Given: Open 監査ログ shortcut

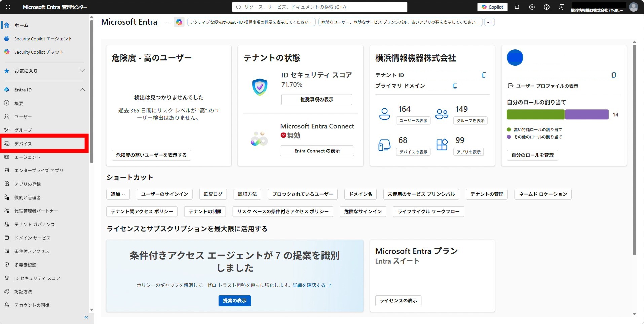Looking at the screenshot, I should pos(213,194).
